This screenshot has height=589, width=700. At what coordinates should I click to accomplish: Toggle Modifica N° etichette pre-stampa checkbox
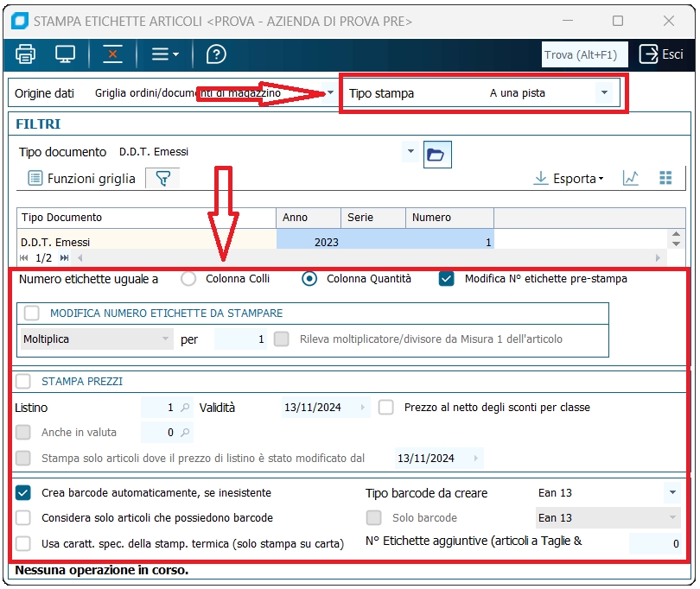pos(447,279)
